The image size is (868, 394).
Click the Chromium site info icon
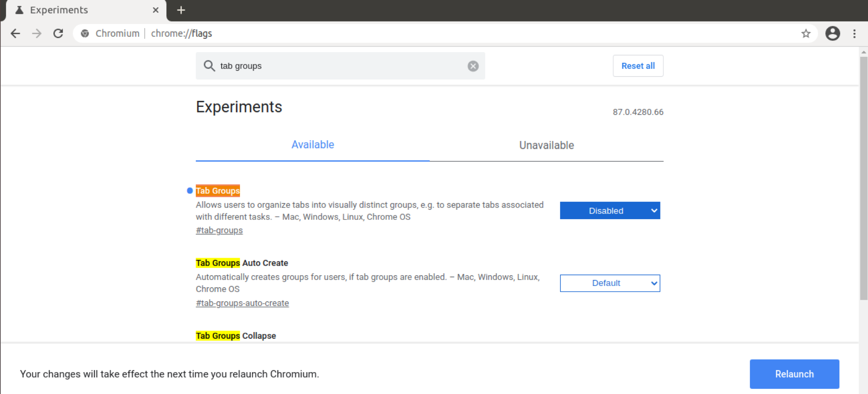point(85,33)
